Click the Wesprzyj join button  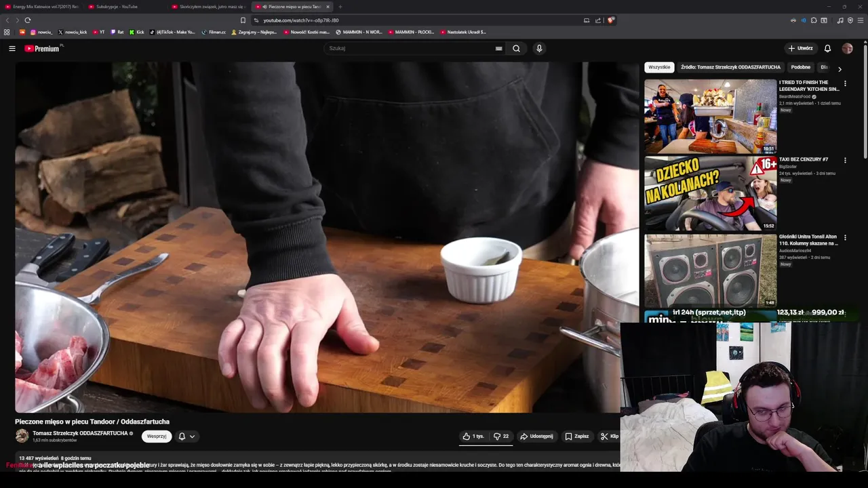(x=157, y=436)
